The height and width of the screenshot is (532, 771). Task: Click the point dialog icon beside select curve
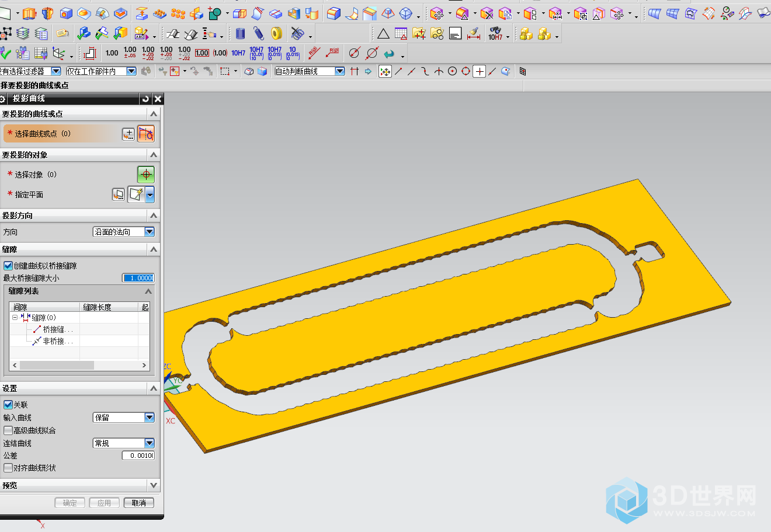pyautogui.click(x=128, y=134)
